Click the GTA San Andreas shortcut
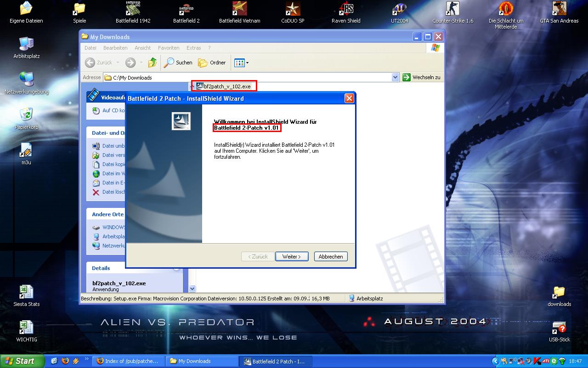This screenshot has width=588, height=368. (x=559, y=12)
